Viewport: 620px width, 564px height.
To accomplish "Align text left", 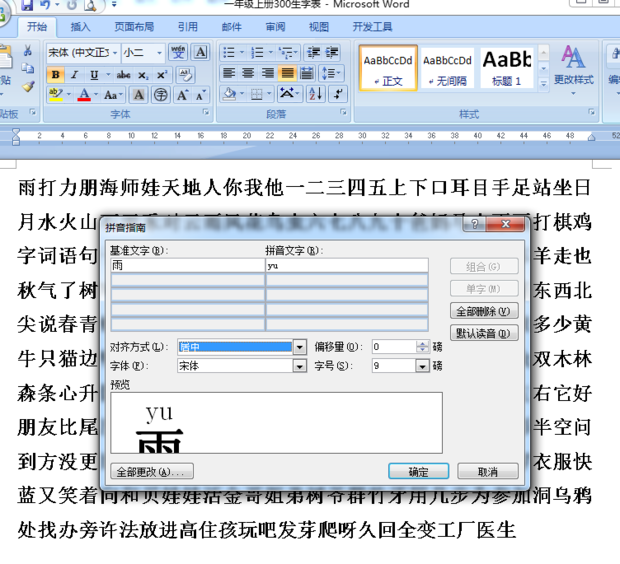I will point(229,73).
